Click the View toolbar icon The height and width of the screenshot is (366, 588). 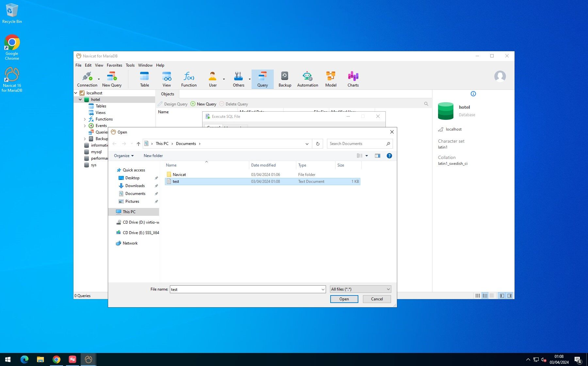(167, 79)
